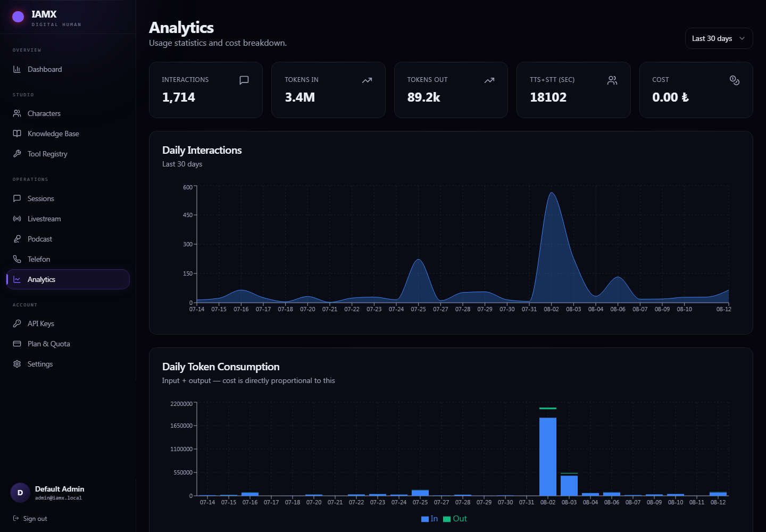Click the Analytics line chart icon
The width and height of the screenshot is (766, 532).
tap(17, 279)
